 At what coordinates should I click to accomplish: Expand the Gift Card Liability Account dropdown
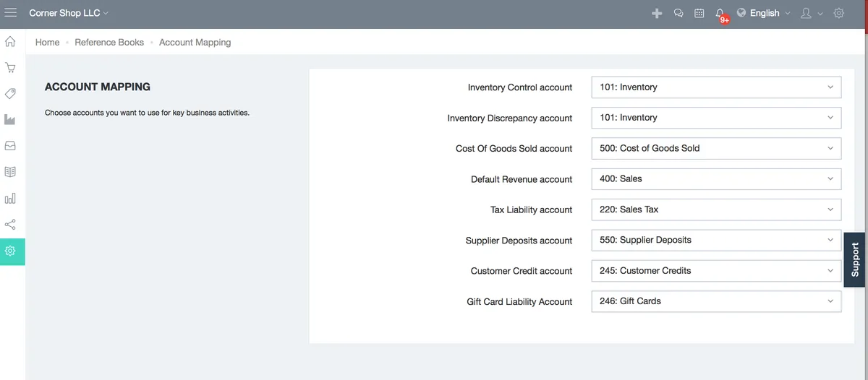[x=716, y=301]
